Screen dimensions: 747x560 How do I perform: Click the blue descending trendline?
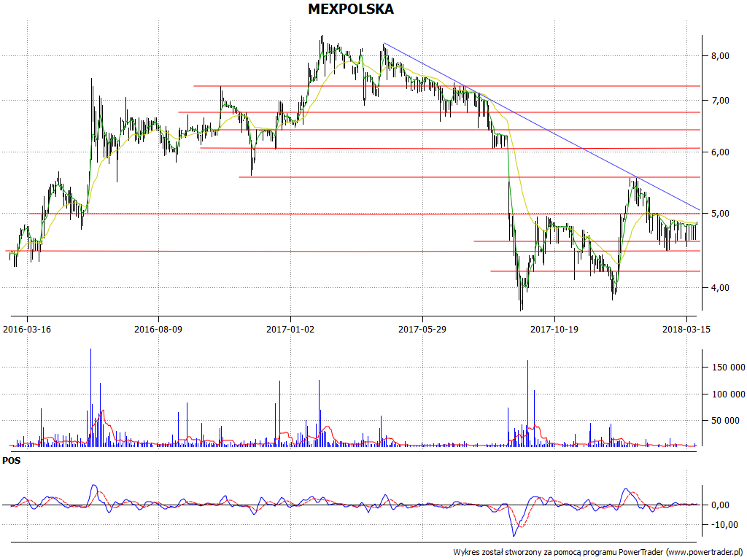click(x=542, y=126)
